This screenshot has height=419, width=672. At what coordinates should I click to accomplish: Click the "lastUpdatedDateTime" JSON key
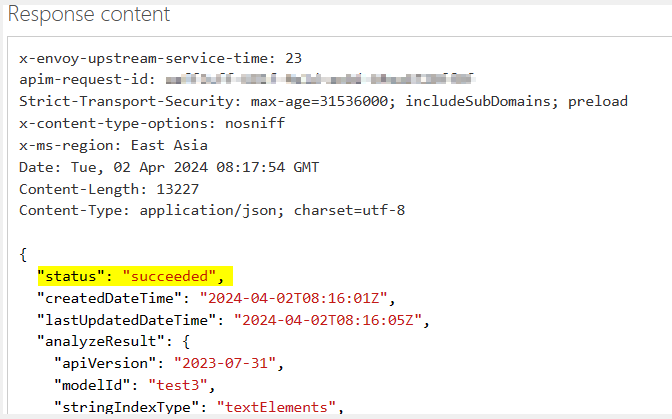tap(127, 320)
